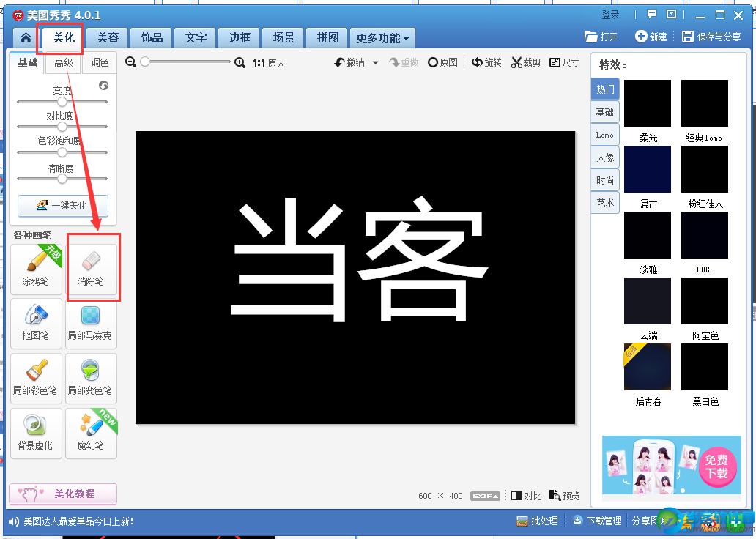
Task: Apply the 后青春 effect thumbnail
Action: pos(648,367)
